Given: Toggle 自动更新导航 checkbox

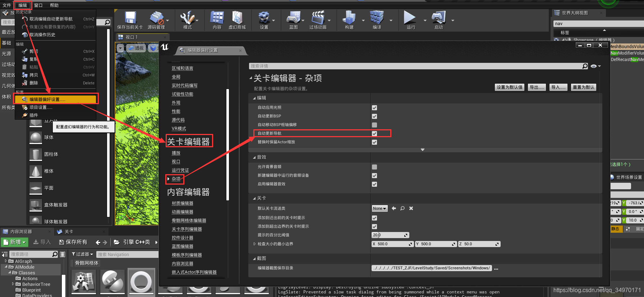Looking at the screenshot, I should (x=374, y=134).
